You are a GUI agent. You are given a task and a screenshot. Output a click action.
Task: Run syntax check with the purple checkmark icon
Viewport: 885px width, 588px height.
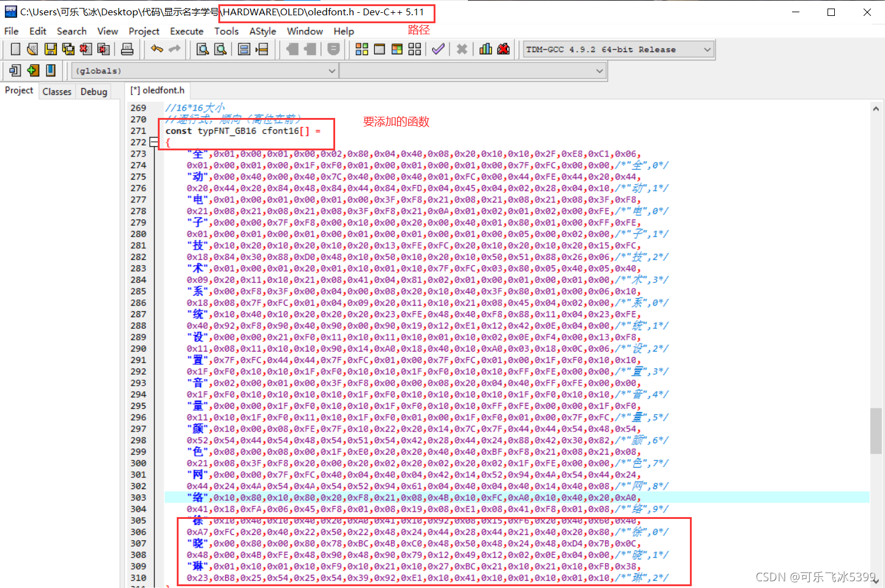[438, 50]
